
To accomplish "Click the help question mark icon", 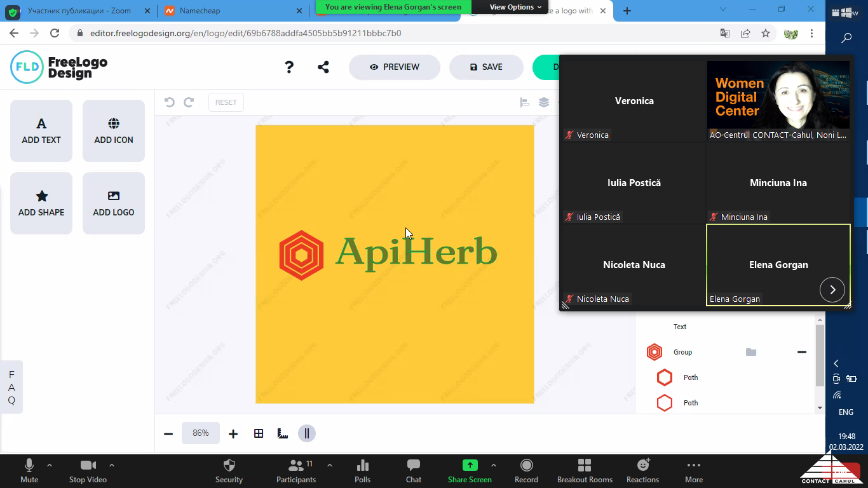I will pos(289,67).
